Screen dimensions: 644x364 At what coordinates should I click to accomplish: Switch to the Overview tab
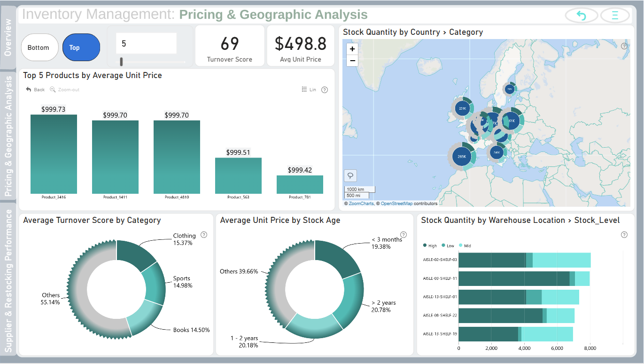pyautogui.click(x=8, y=38)
